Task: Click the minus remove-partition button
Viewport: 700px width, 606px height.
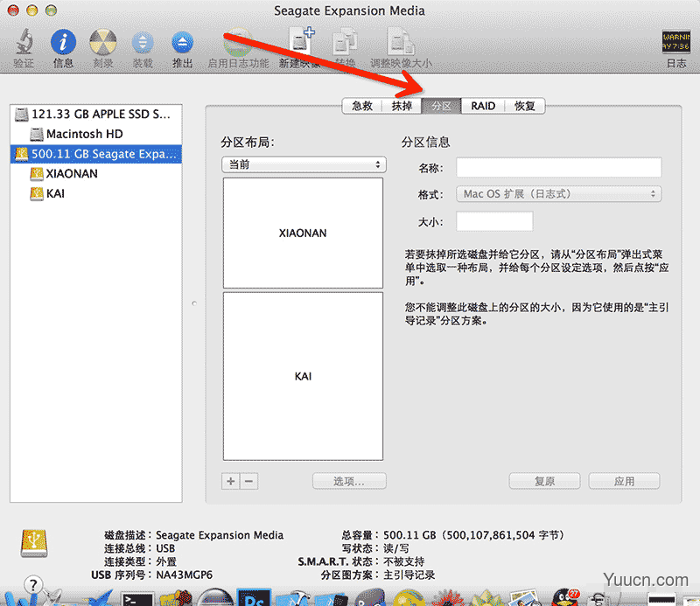Action: click(x=249, y=481)
